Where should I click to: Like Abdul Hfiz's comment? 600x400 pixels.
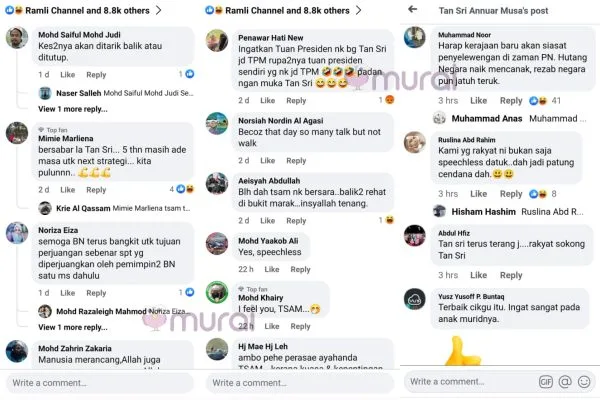pyautogui.click(x=479, y=275)
